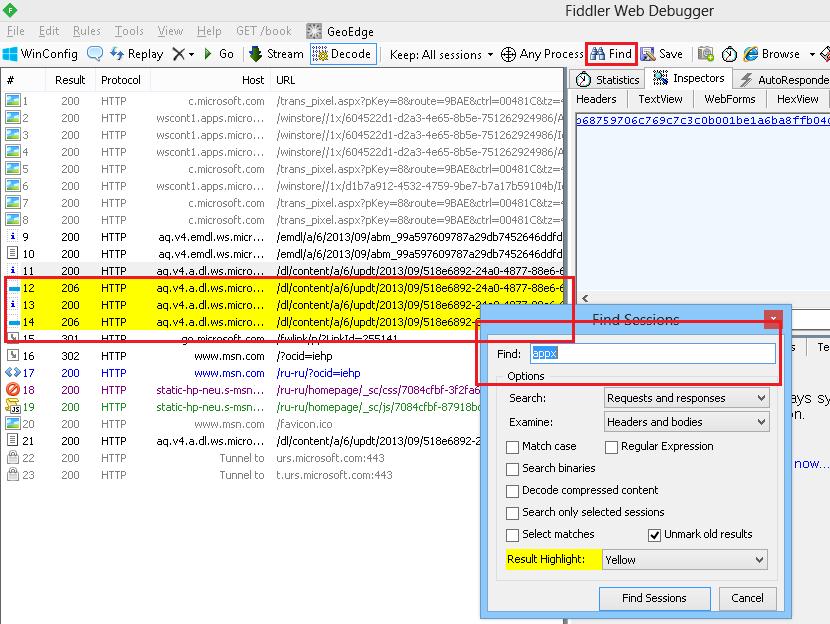Click the GeoEdge menu icon
Viewport: 830px width, 624px height.
(x=314, y=31)
